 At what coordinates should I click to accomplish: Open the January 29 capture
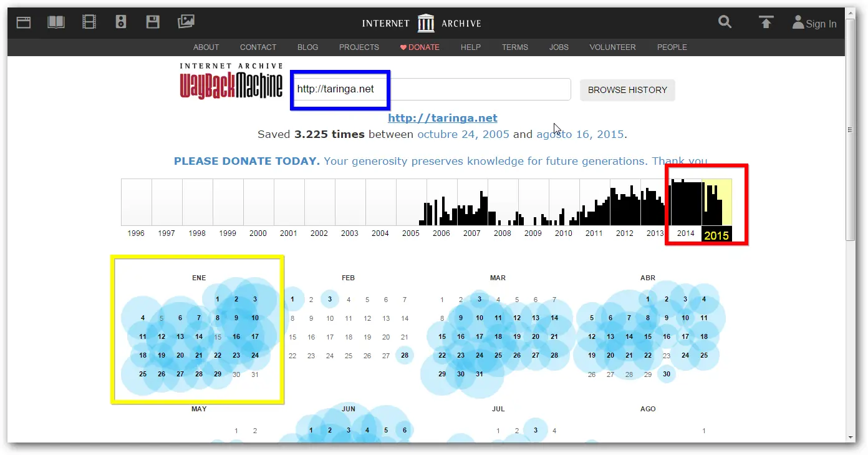218,374
